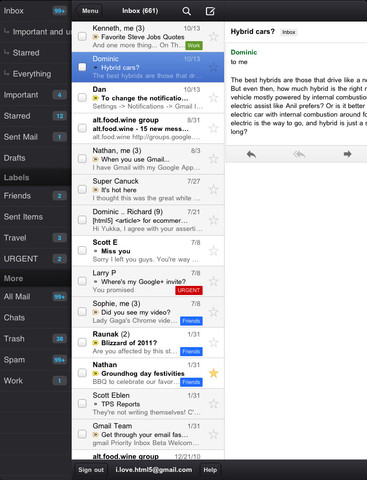Click importance marker on Did you see my video

point(96,312)
